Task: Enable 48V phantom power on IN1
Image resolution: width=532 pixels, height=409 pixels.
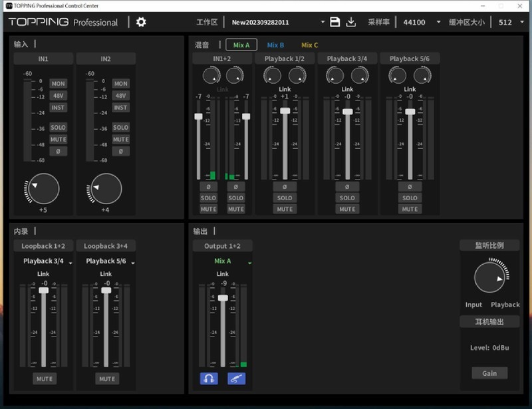Action: tap(58, 95)
